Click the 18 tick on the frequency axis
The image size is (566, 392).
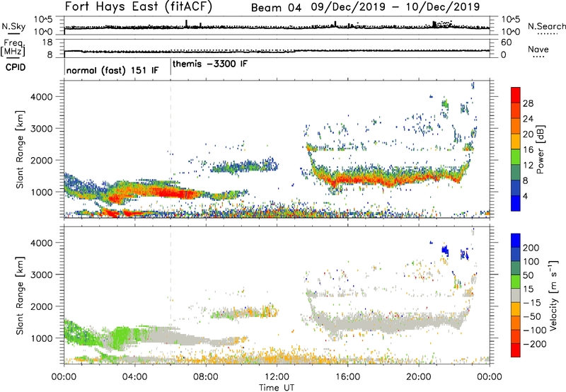pos(47,42)
